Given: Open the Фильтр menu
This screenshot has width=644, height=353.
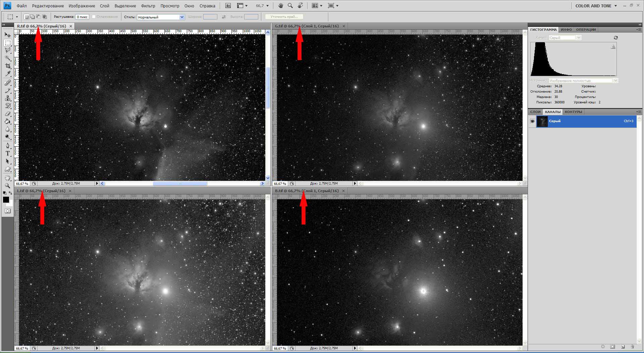Looking at the screenshot, I should (x=148, y=6).
